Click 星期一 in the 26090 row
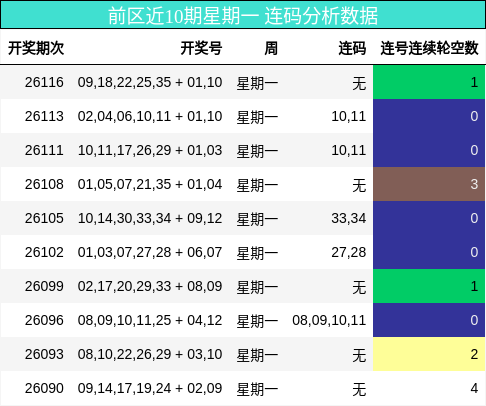The width and height of the screenshot is (486, 406). click(257, 389)
